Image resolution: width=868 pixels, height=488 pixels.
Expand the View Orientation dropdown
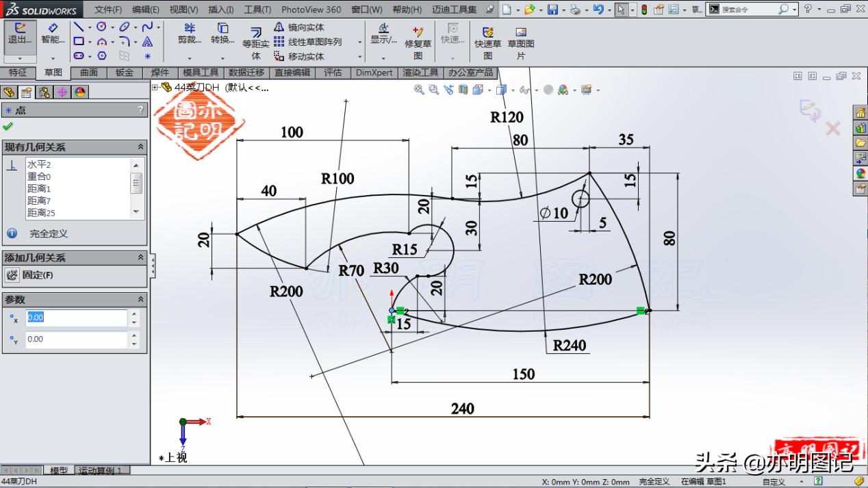489,90
